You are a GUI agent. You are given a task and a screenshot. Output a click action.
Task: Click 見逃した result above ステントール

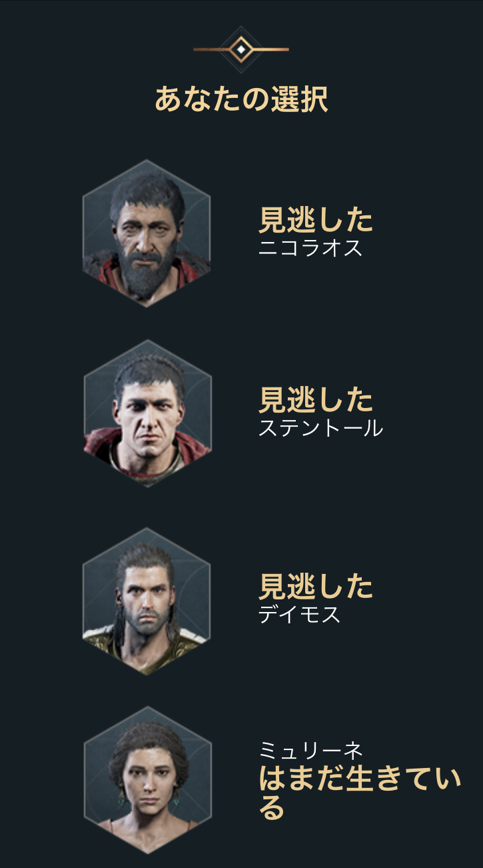coord(316,399)
